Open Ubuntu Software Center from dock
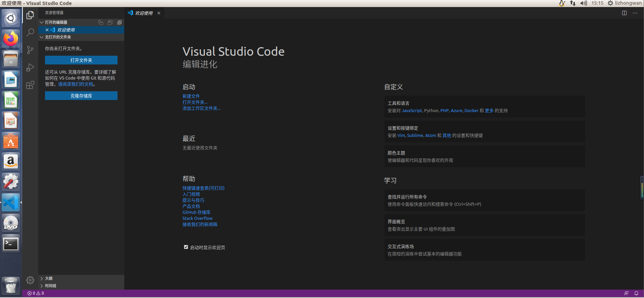Viewport: 644px width, 298px height. (x=11, y=141)
